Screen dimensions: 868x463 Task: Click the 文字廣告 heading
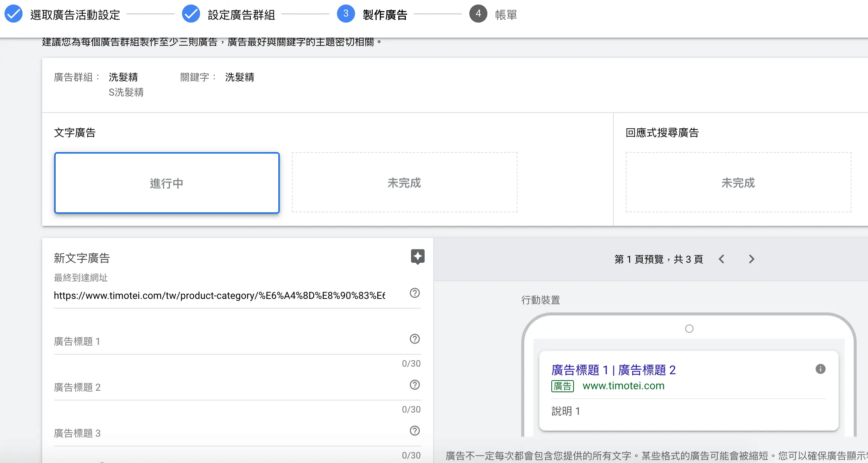pos(75,133)
